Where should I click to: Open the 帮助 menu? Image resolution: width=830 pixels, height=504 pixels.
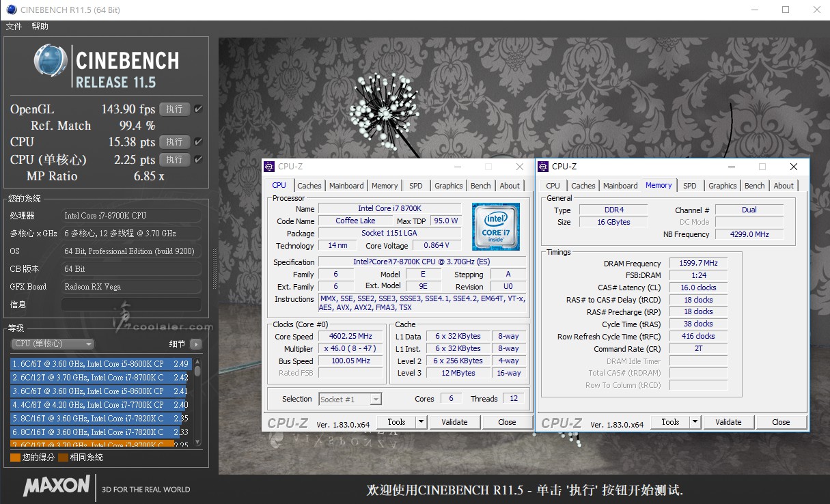[x=40, y=27]
